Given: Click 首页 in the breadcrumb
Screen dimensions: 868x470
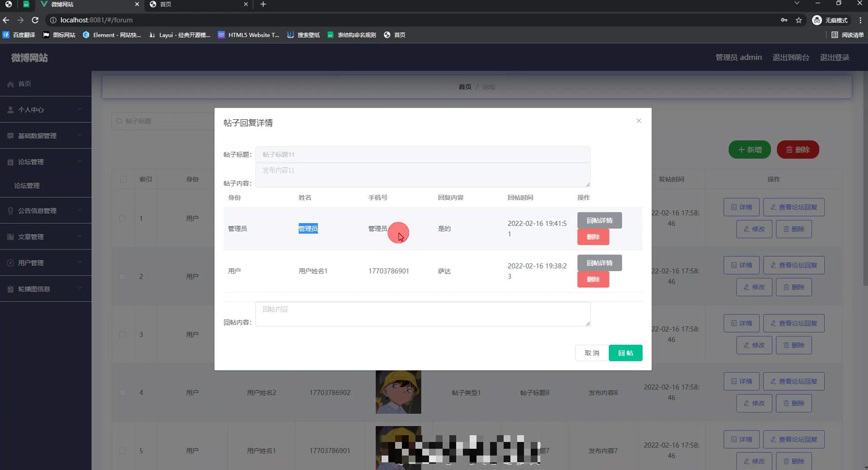Looking at the screenshot, I should tap(465, 87).
